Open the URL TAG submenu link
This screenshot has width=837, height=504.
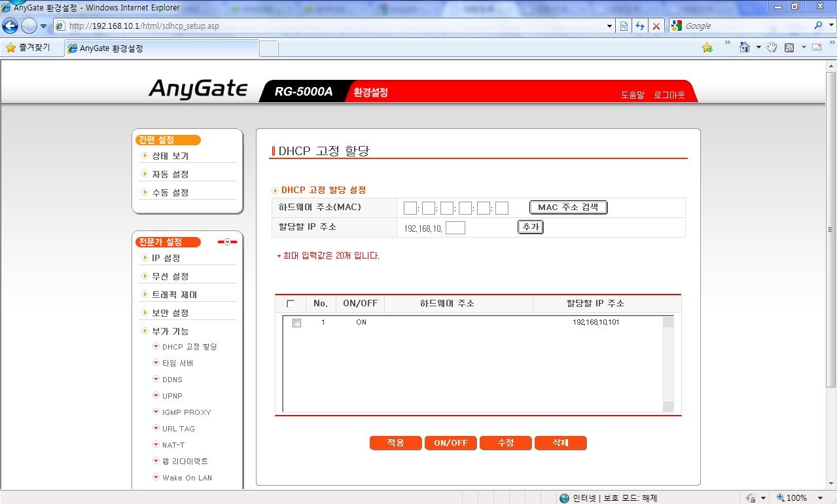click(179, 429)
